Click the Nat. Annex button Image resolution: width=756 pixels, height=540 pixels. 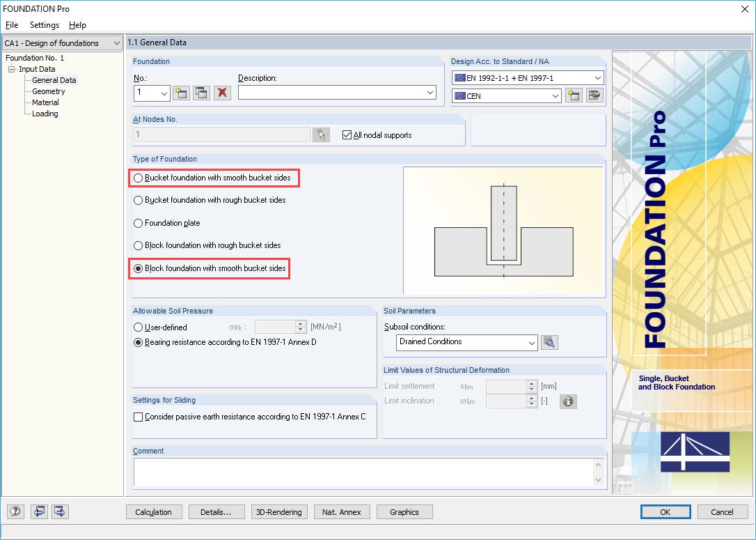(x=342, y=511)
